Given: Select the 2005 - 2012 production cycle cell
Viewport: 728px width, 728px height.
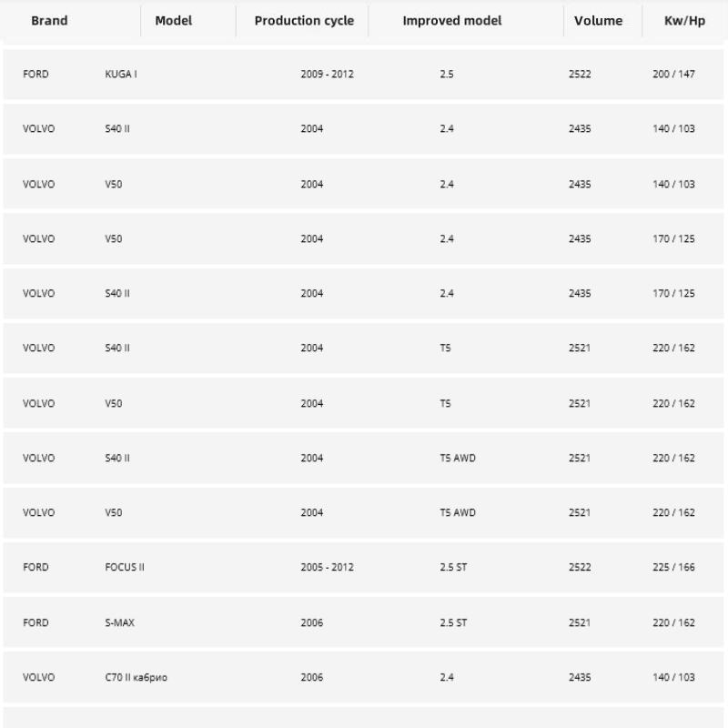Looking at the screenshot, I should (327, 568).
